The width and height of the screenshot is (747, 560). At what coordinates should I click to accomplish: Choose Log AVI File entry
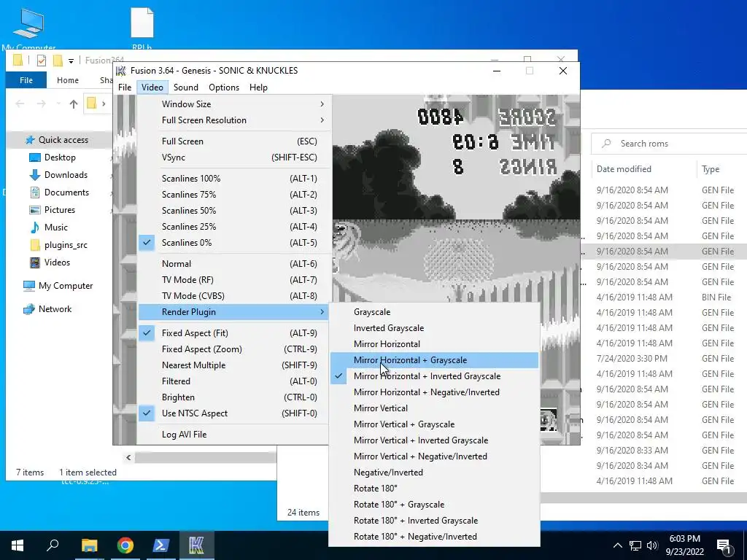click(x=233, y=435)
